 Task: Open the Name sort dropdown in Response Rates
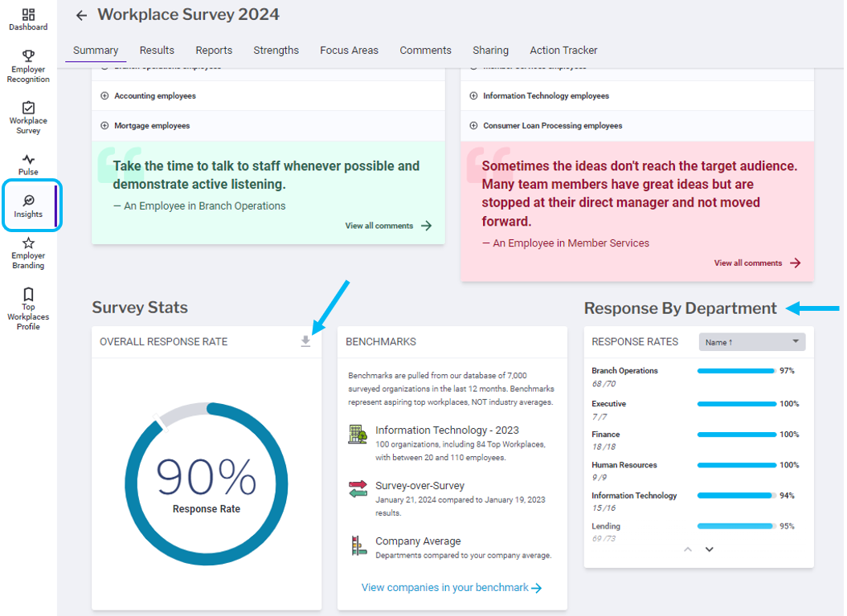[751, 341]
